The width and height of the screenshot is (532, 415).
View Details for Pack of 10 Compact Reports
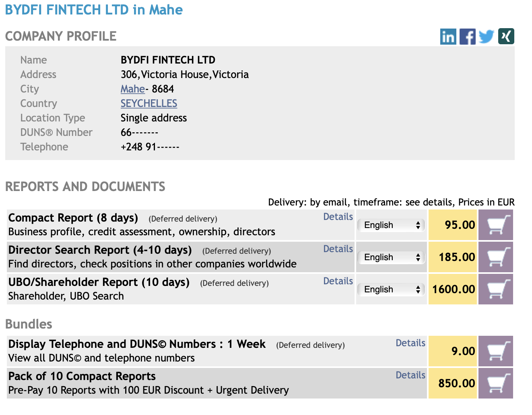pos(410,375)
